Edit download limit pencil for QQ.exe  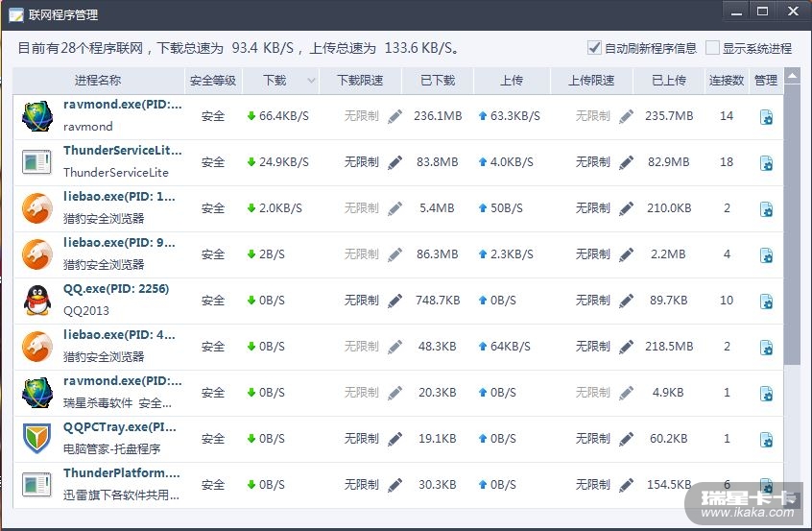pos(395,301)
